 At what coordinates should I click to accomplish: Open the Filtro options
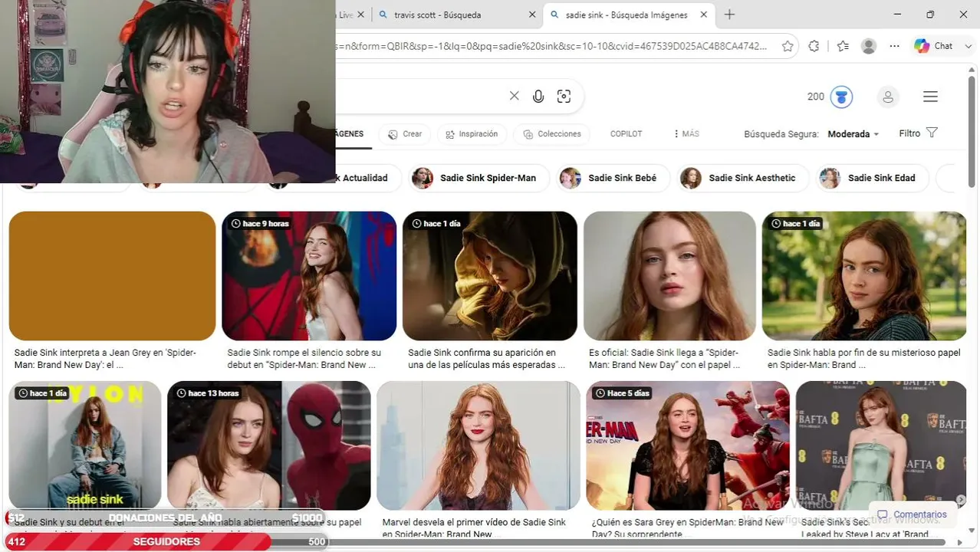pyautogui.click(x=918, y=133)
